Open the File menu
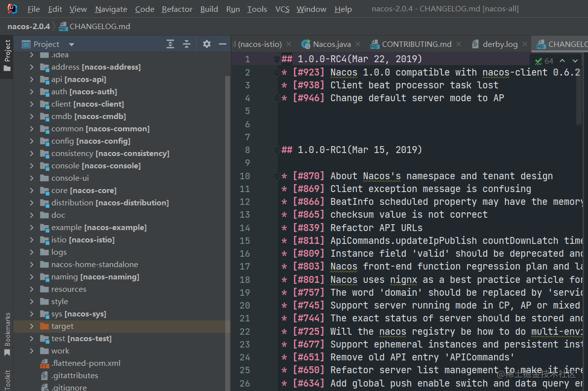The width and height of the screenshot is (588, 391). (x=34, y=9)
